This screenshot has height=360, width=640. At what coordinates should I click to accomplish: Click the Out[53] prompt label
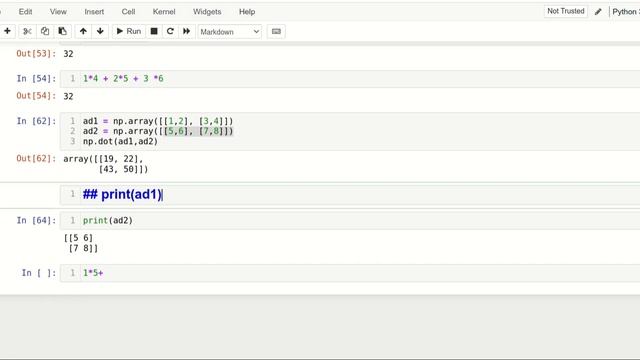36,54
